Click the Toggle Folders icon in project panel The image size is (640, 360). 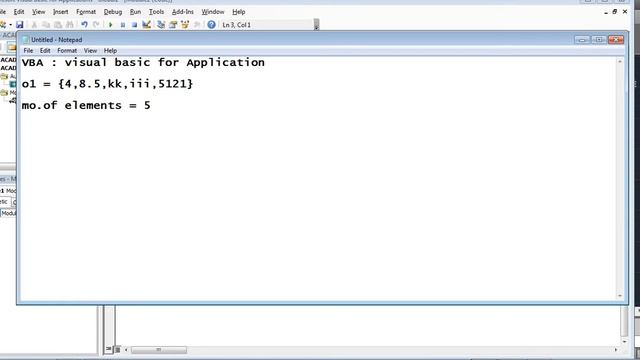coord(11,47)
